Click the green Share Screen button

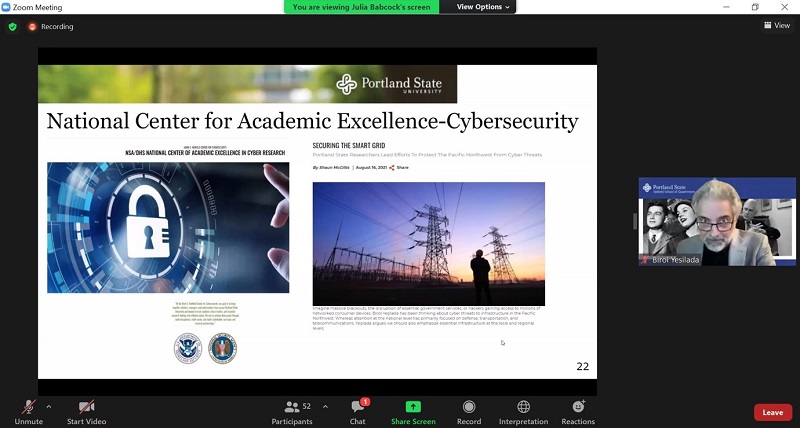click(x=413, y=412)
